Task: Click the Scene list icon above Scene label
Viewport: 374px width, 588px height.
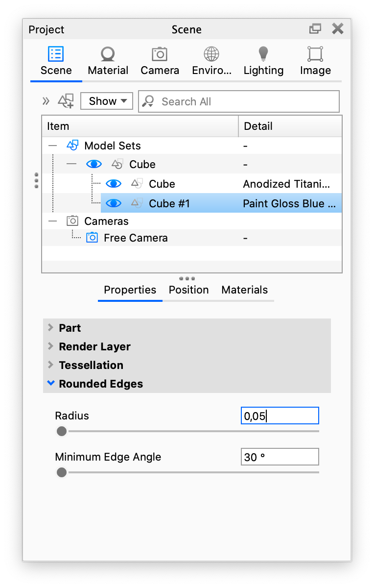Action: (55, 54)
